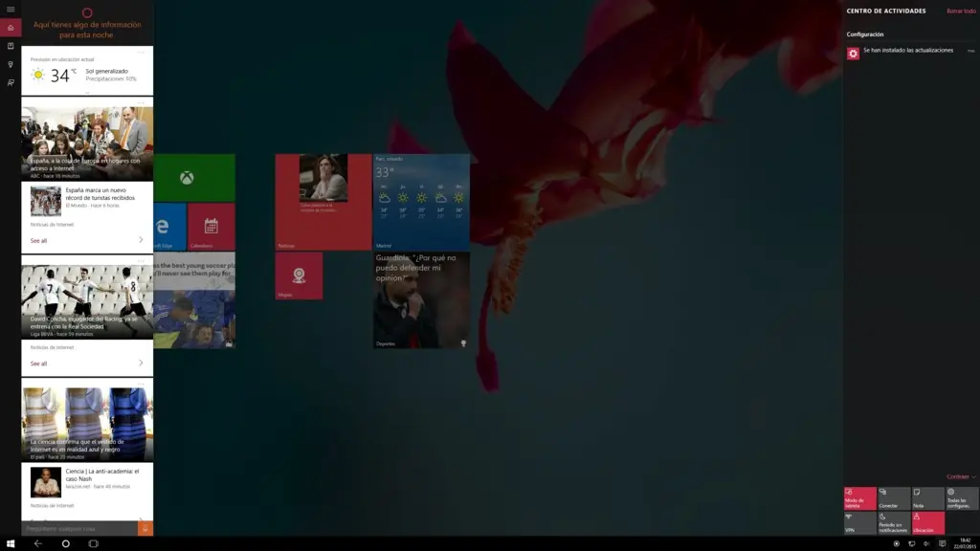Click the Borrar todo button
Viewport: 980px width, 551px height.
[x=959, y=11]
